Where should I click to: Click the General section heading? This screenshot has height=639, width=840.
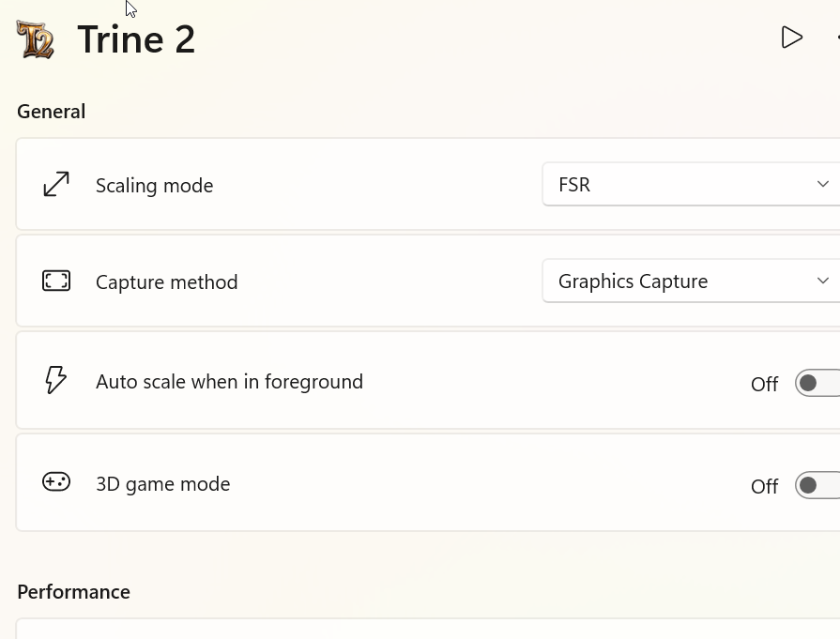coord(52,112)
